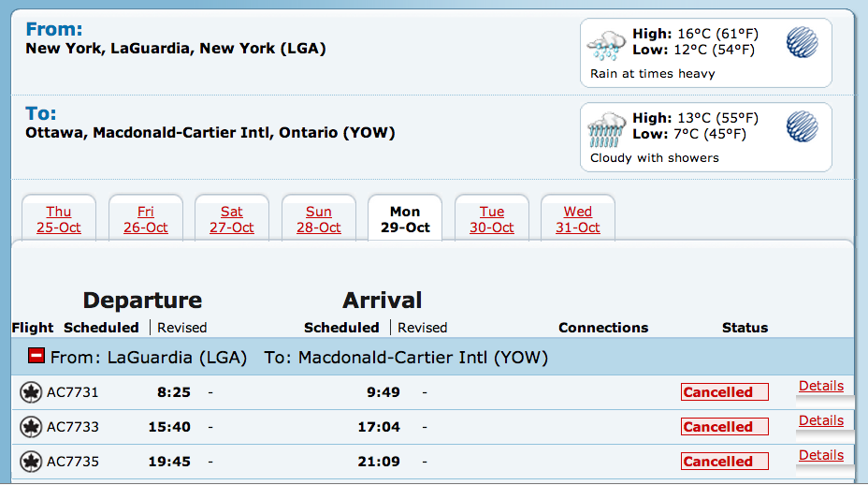Click the New York rain weather icon
Viewport: 868px width, 485px height.
[x=605, y=44]
